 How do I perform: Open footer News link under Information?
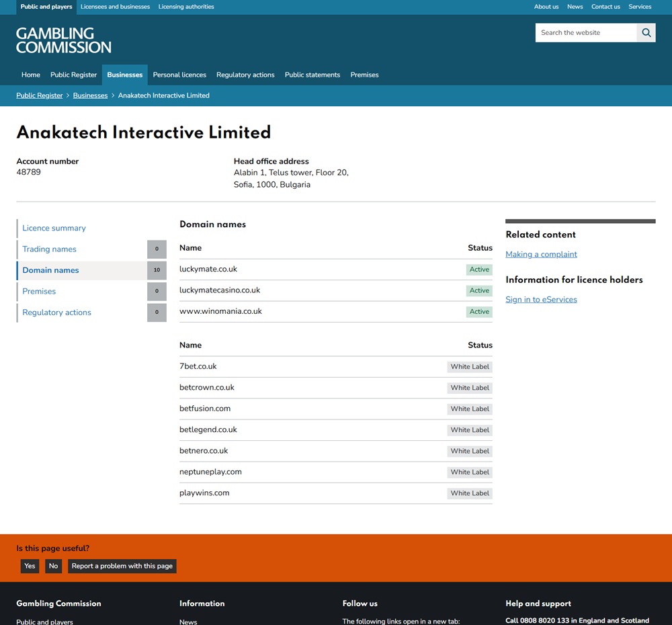188,622
